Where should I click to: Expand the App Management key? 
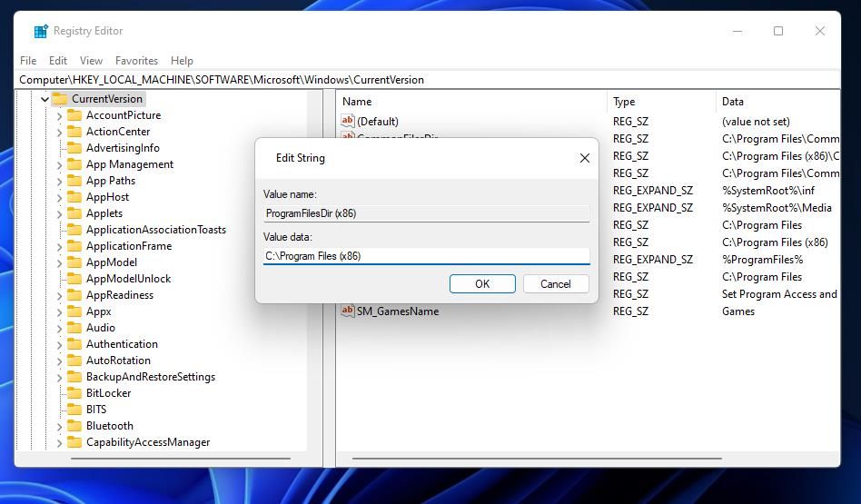59,164
